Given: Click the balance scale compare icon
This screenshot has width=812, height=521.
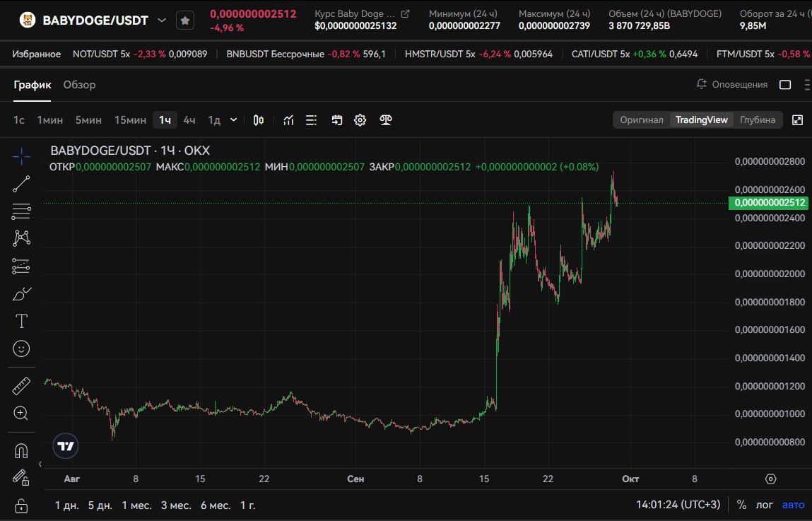Looking at the screenshot, I should (x=385, y=120).
